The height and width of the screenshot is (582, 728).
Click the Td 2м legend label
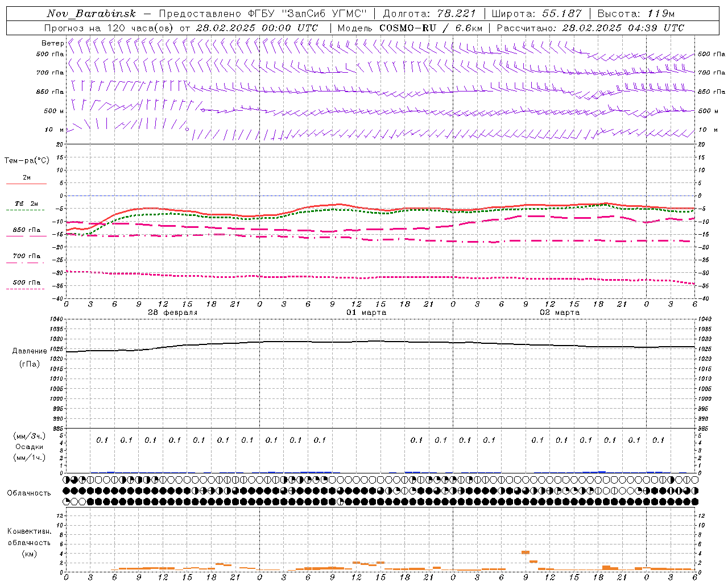coord(26,203)
